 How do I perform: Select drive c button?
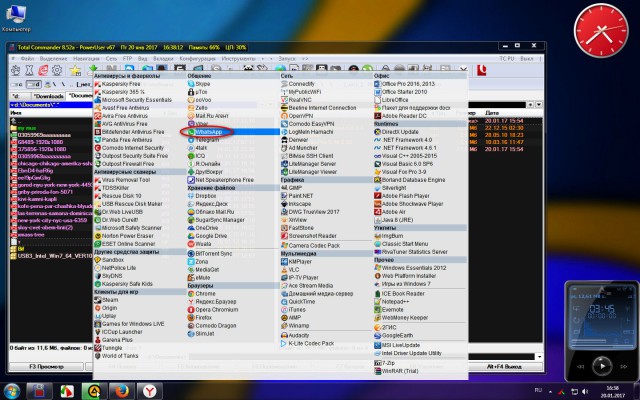point(18,84)
